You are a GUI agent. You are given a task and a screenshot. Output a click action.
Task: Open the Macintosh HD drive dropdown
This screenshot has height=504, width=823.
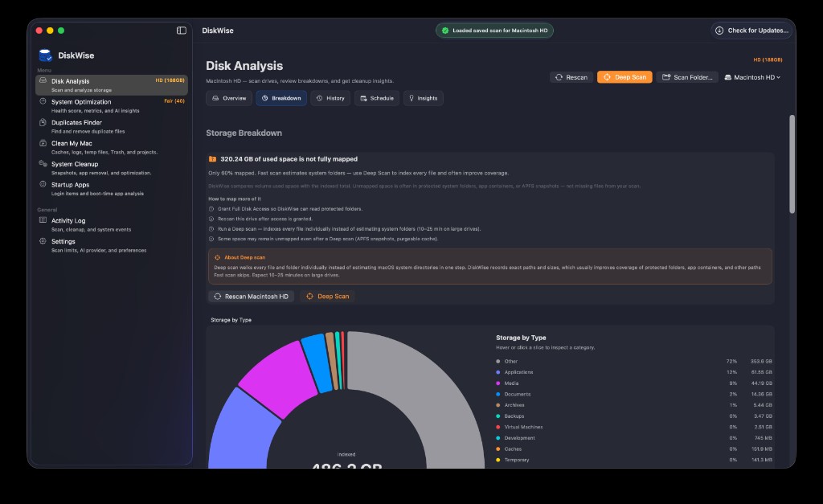tap(752, 77)
